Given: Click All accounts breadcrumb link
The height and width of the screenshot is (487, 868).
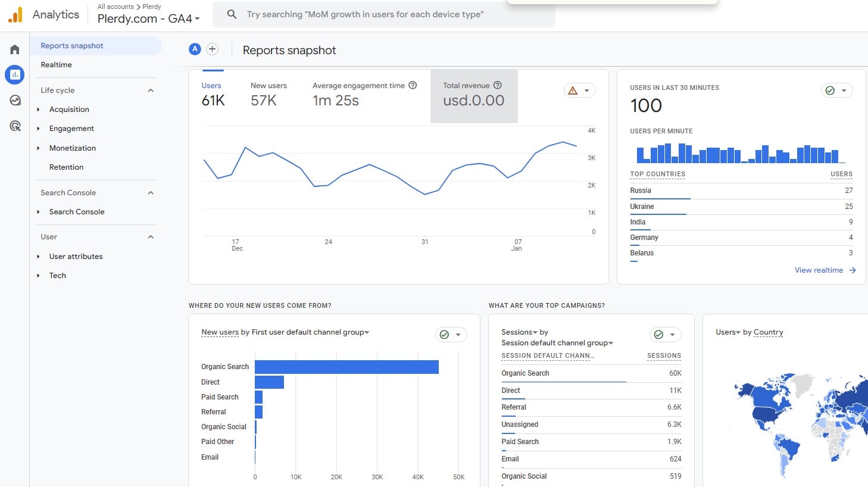Looking at the screenshot, I should point(115,7).
